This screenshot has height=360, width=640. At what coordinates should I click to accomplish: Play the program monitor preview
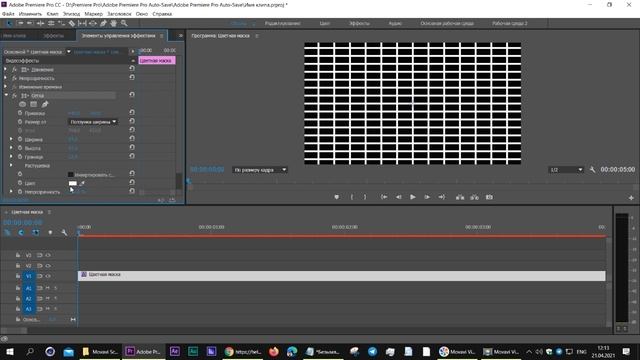[x=413, y=197]
